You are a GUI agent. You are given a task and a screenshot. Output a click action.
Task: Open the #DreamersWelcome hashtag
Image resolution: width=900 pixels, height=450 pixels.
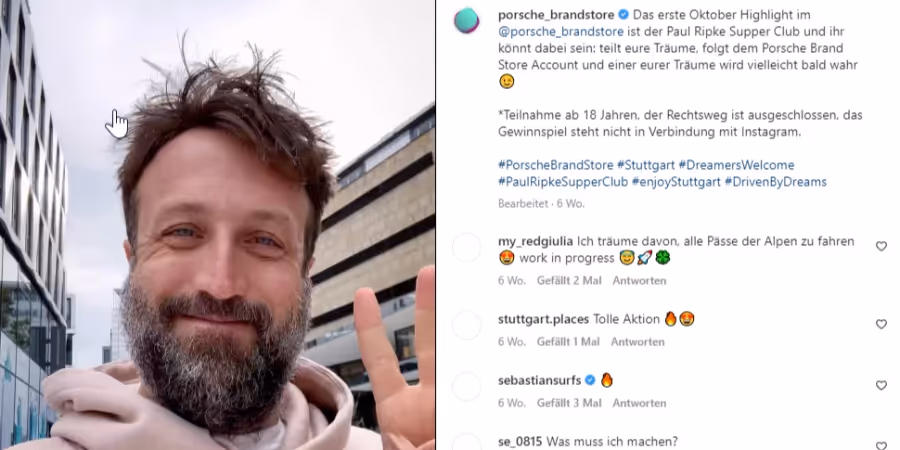(736, 165)
